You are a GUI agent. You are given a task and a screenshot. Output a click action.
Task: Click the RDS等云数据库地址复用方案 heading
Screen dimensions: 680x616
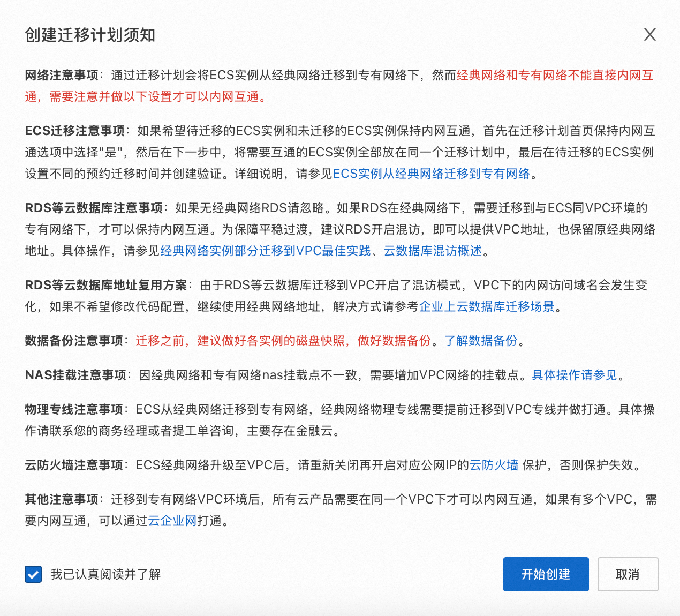(x=106, y=285)
